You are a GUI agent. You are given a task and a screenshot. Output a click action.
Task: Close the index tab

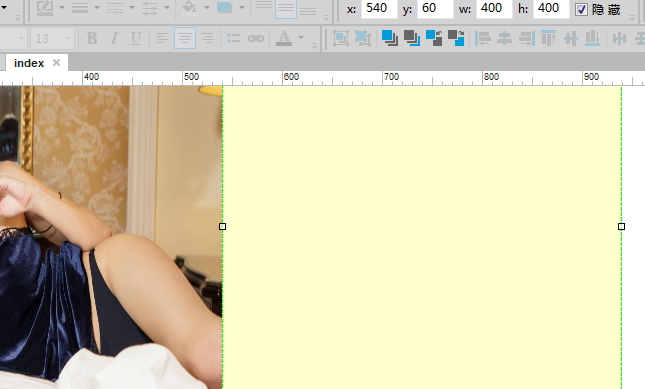[56, 63]
